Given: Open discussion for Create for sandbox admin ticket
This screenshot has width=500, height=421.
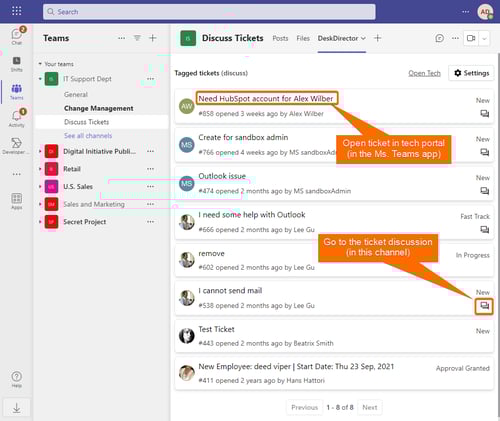Looking at the screenshot, I should click(484, 152).
